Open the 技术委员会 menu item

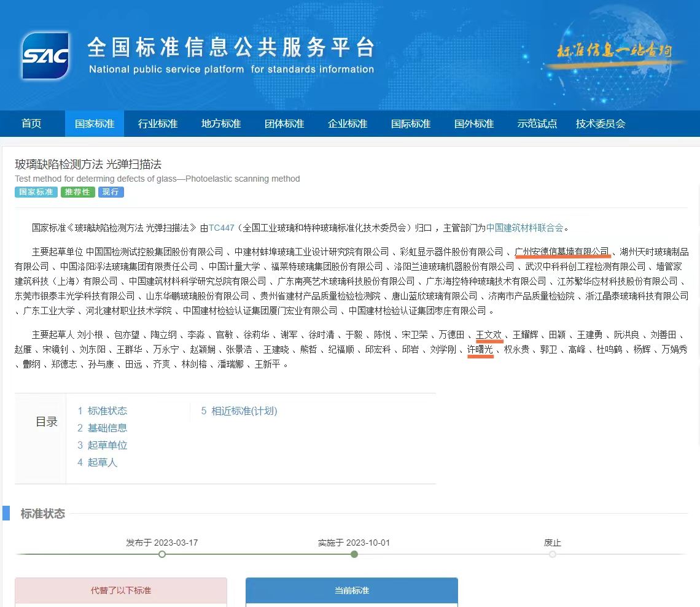601,123
